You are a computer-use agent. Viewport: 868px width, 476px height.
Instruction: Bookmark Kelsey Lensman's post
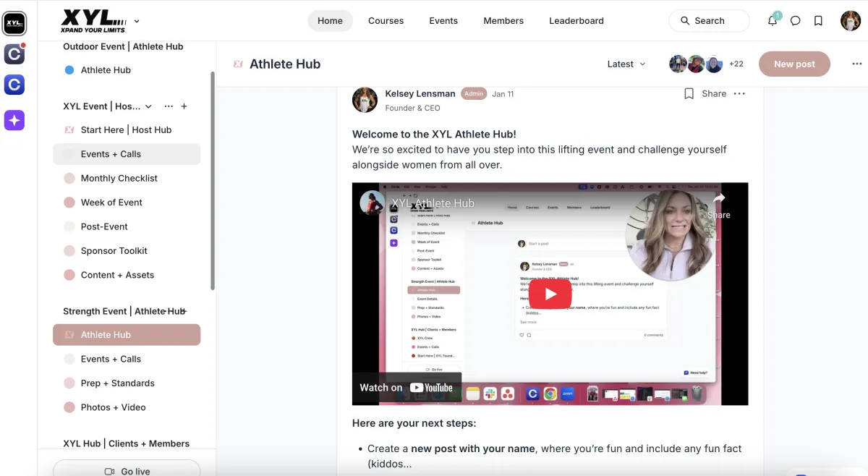[x=689, y=93]
